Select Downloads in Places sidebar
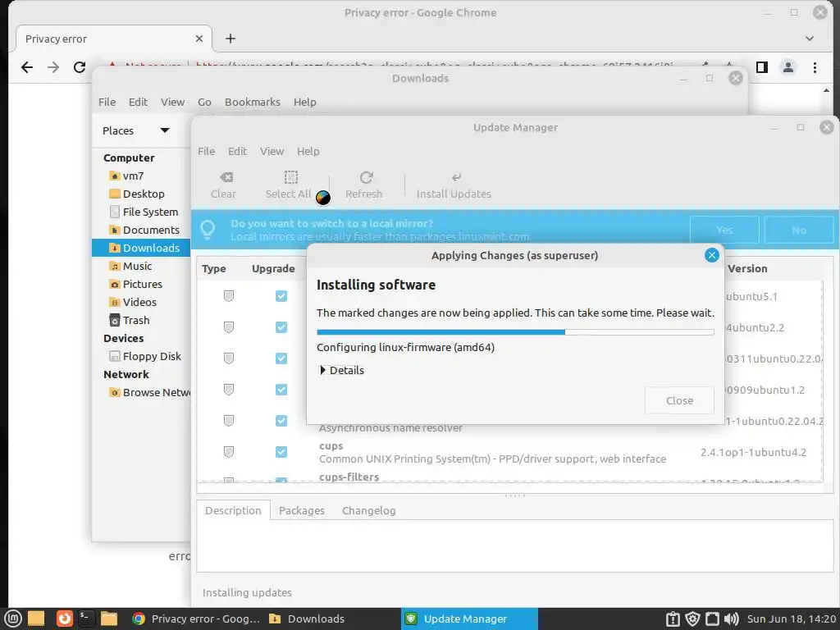This screenshot has height=630, width=840. [140, 248]
